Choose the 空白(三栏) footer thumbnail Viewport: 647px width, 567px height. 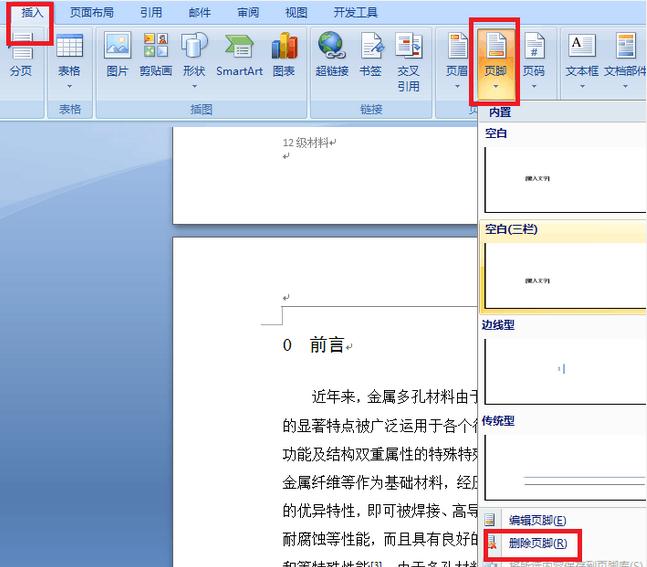point(565,276)
